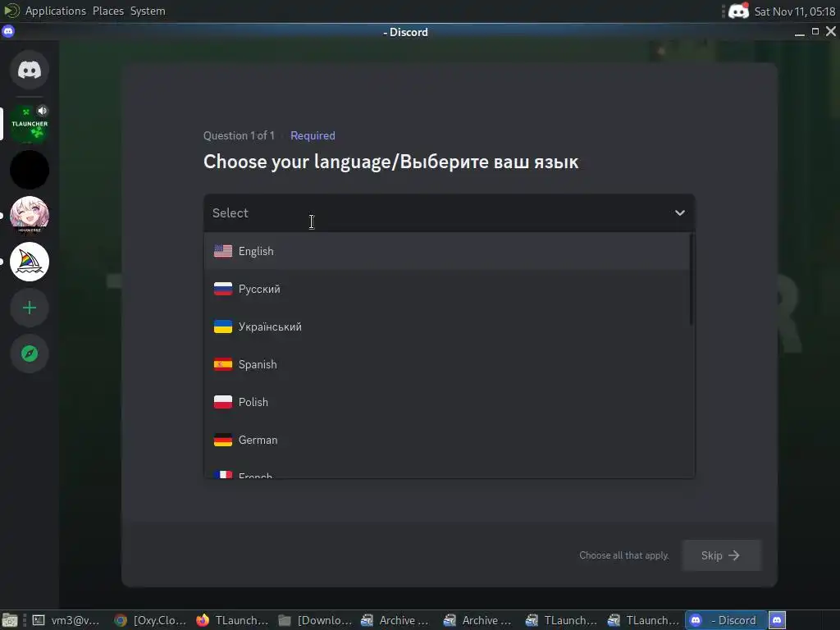Click the Ukrainian flag icon

point(223,326)
